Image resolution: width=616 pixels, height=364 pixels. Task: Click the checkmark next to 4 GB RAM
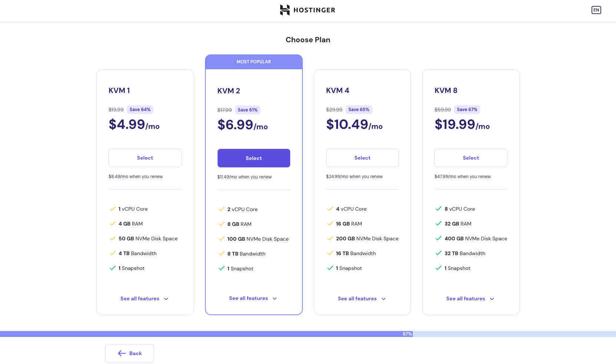113,223
